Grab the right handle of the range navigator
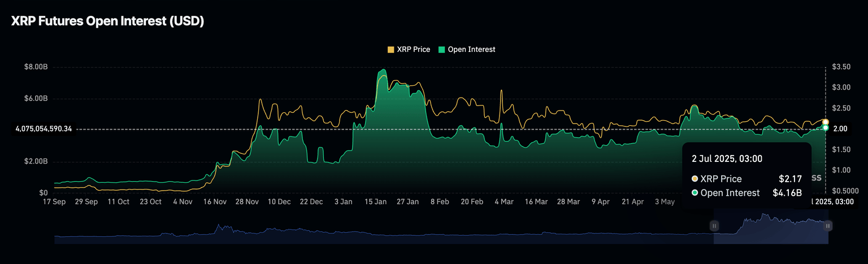Screen dimensions: 868x264 tap(828, 226)
